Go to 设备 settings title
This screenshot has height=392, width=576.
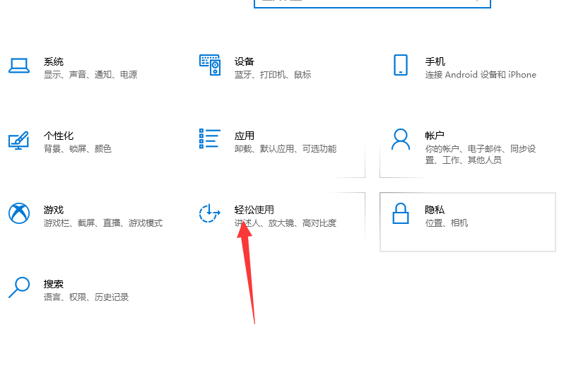(245, 61)
